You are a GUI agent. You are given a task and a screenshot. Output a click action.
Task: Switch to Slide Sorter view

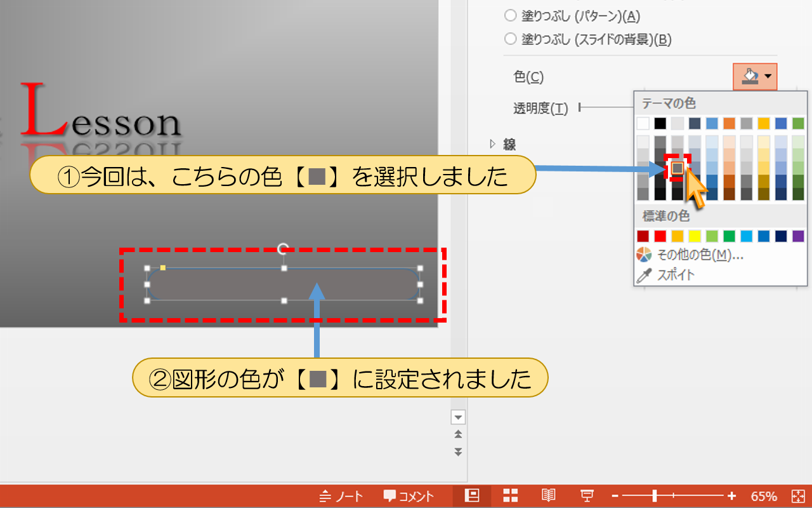[x=511, y=496]
